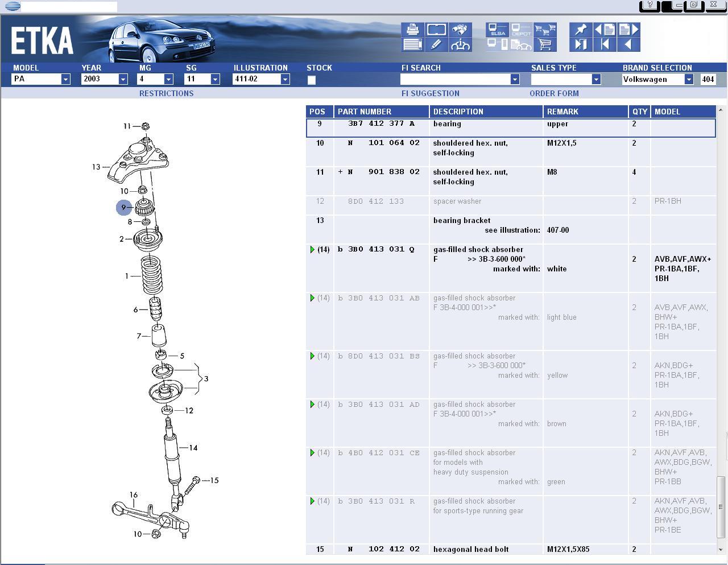
Task: Click the vehicle information icon
Action: click(x=460, y=44)
